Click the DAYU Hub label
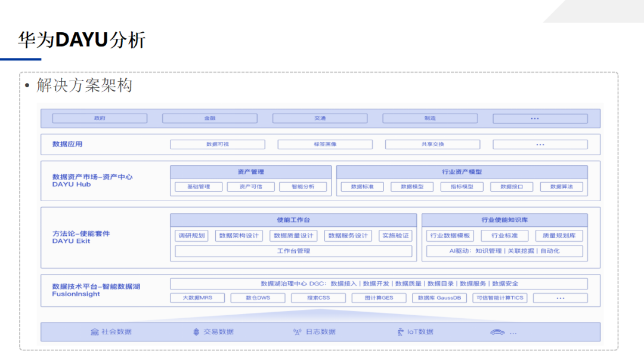 click(x=72, y=184)
